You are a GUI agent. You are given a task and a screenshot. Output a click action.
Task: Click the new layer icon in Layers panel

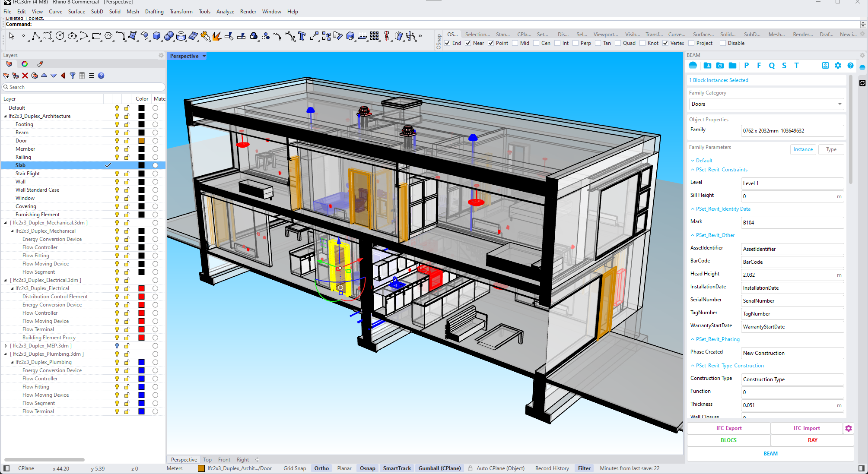point(6,76)
